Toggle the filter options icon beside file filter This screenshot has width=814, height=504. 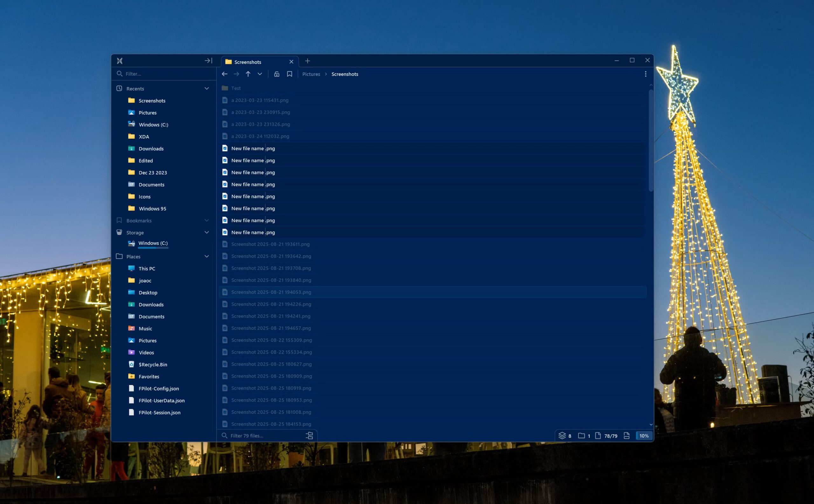(x=309, y=436)
